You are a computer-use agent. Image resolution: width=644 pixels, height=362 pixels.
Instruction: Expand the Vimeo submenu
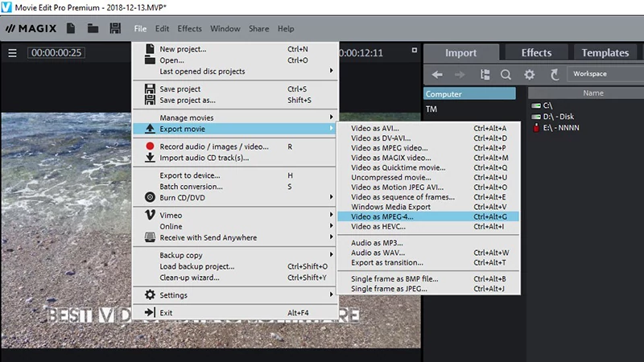click(236, 215)
